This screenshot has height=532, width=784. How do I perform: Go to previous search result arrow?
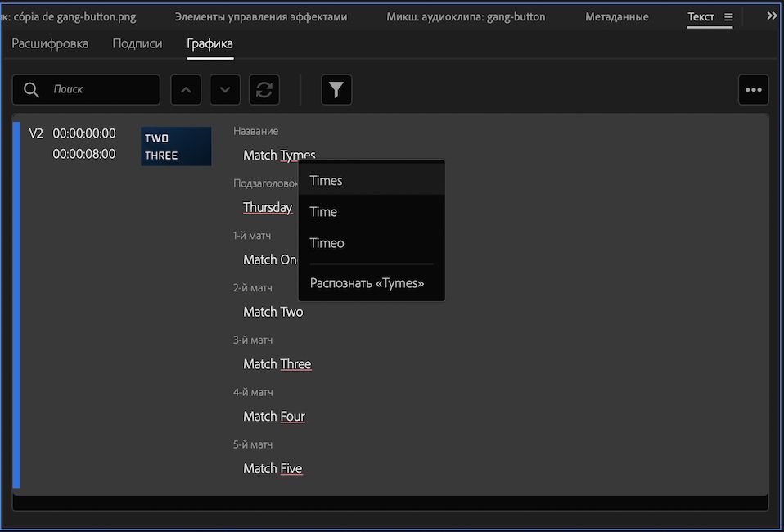click(x=186, y=90)
